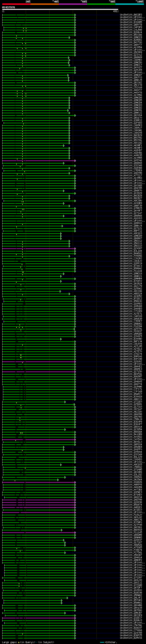Select hit label UniRef100_Q9GTX3
Viewport: 146px width, 644px height.
point(131,77)
